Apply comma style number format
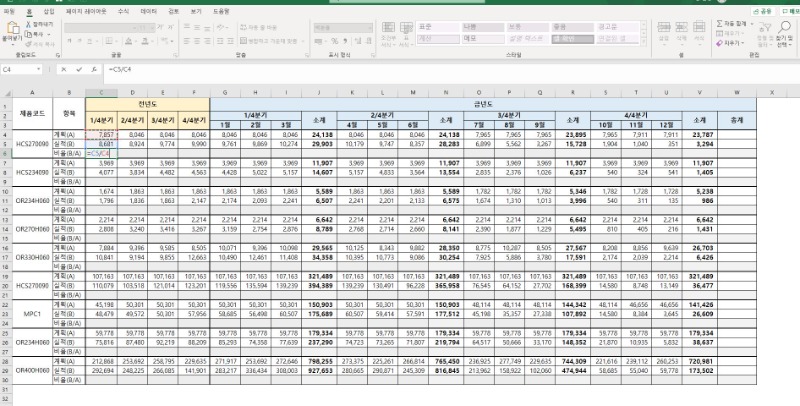Screen dimensions: 800x406 coord(345,41)
